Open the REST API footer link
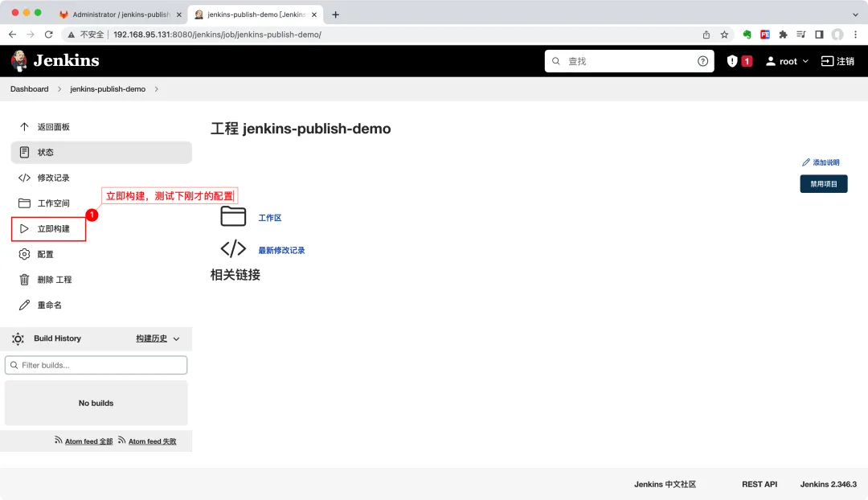Screen dimensions: 868x500 point(759,484)
